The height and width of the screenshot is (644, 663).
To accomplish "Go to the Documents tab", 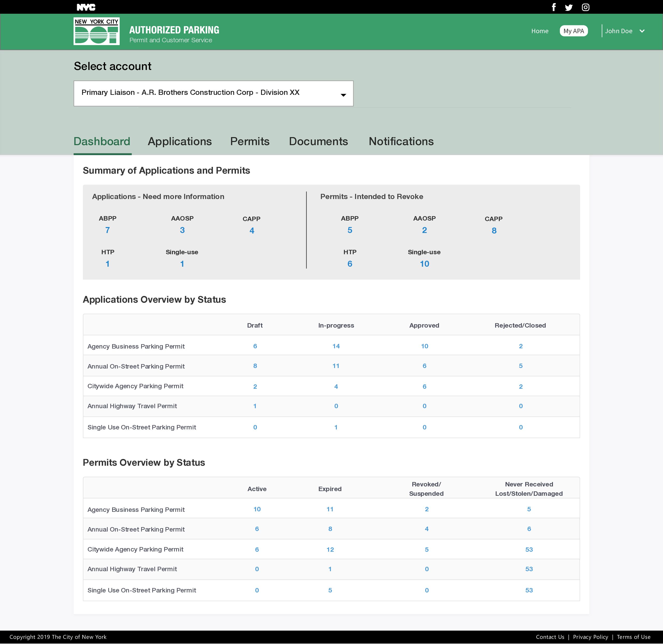I will pos(318,141).
